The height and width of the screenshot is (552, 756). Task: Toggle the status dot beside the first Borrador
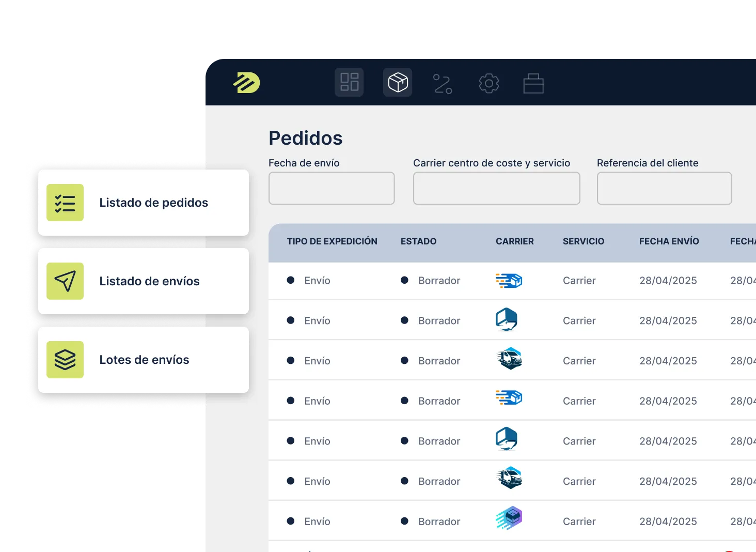coord(405,281)
